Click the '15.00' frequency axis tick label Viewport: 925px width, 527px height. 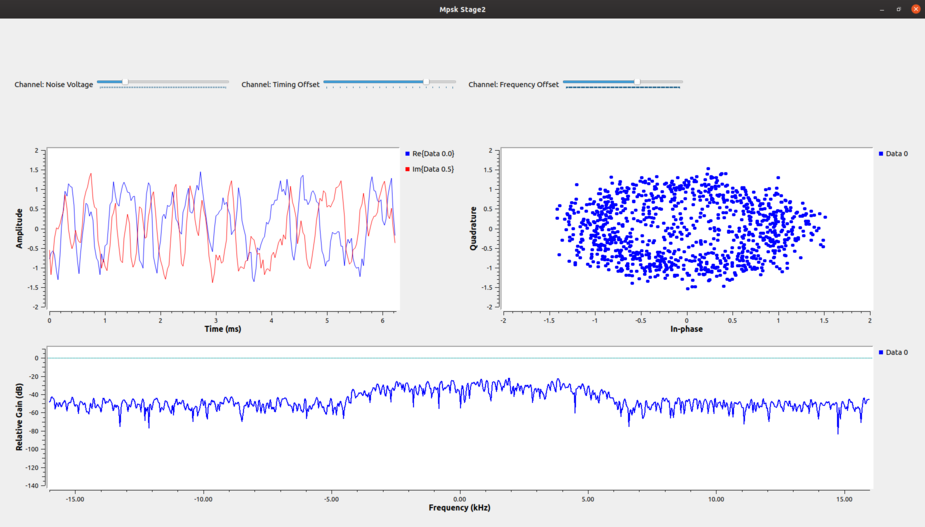coord(844,499)
